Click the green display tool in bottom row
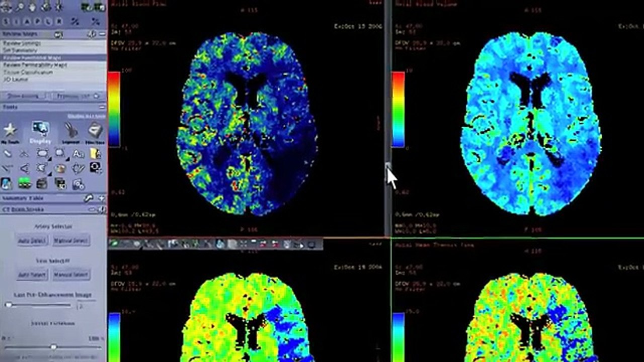The width and height of the screenshot is (644, 362). 24,184
